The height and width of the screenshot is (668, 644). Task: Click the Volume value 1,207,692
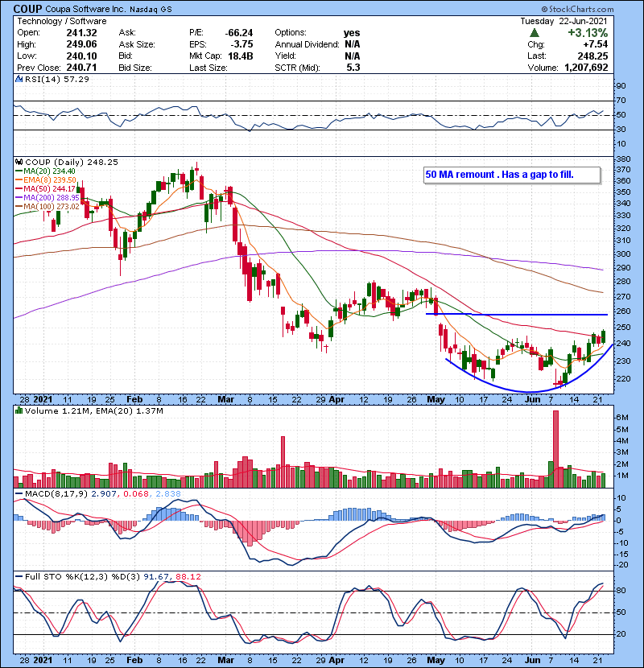point(586,68)
